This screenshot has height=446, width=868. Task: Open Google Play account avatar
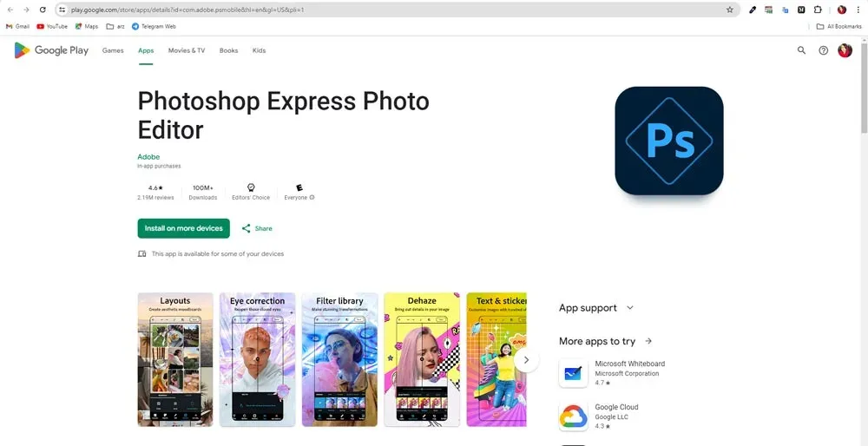845,50
